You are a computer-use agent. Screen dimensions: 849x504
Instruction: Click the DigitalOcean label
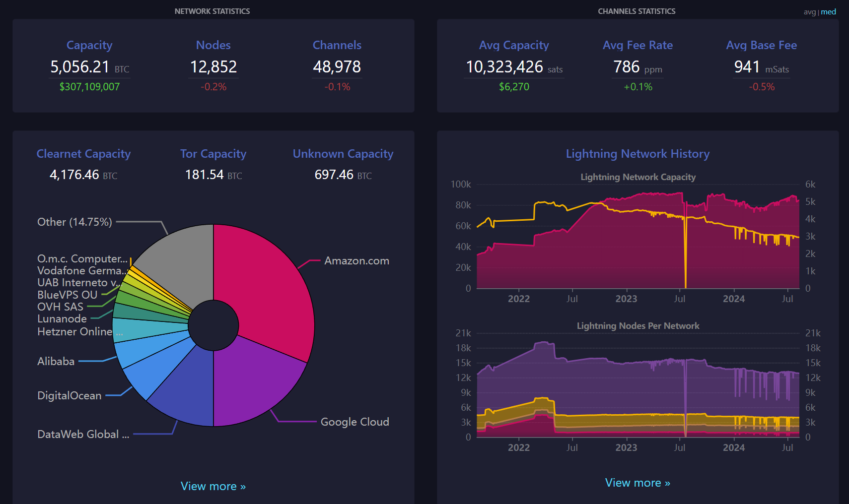point(70,395)
